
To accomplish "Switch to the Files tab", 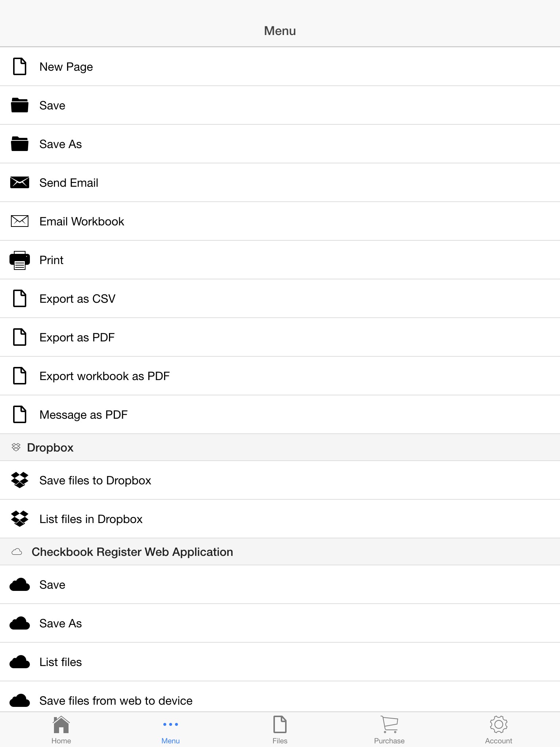I will coord(280,730).
